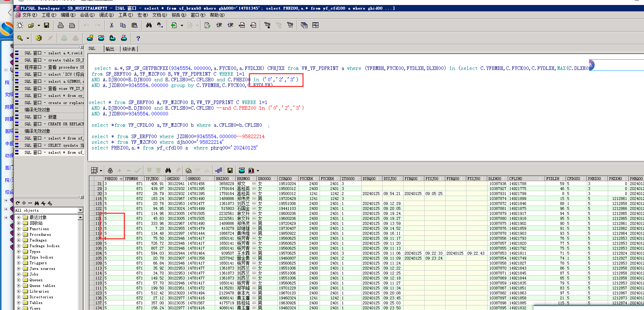Image resolution: width=644 pixels, height=310 pixels.
Task: Expand the Tables folder in browser
Action: point(19,303)
